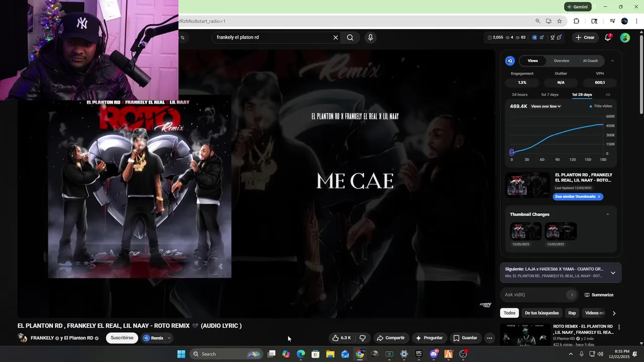This screenshot has height=362, width=644.
Task: Open vidIQ trophy icon in header
Action: (552, 37)
